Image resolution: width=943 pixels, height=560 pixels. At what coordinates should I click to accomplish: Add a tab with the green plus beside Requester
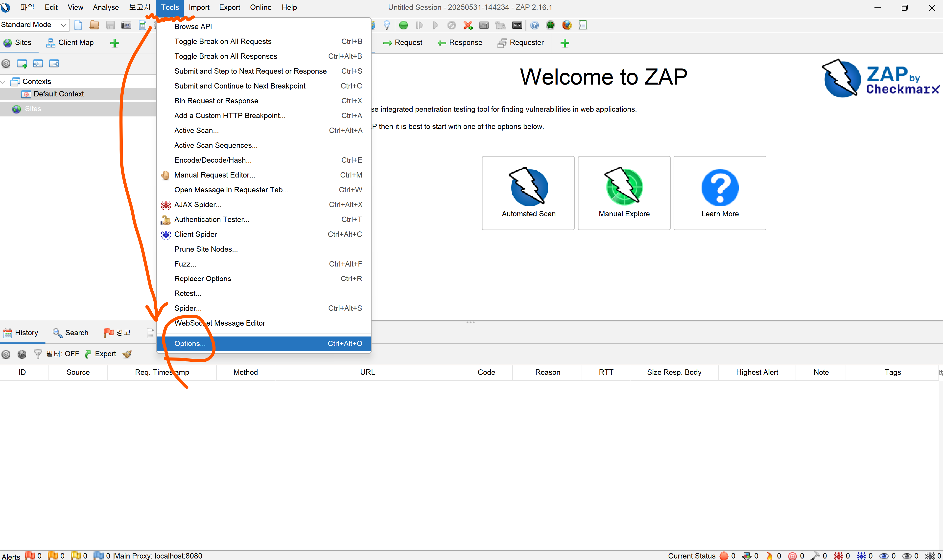(564, 43)
